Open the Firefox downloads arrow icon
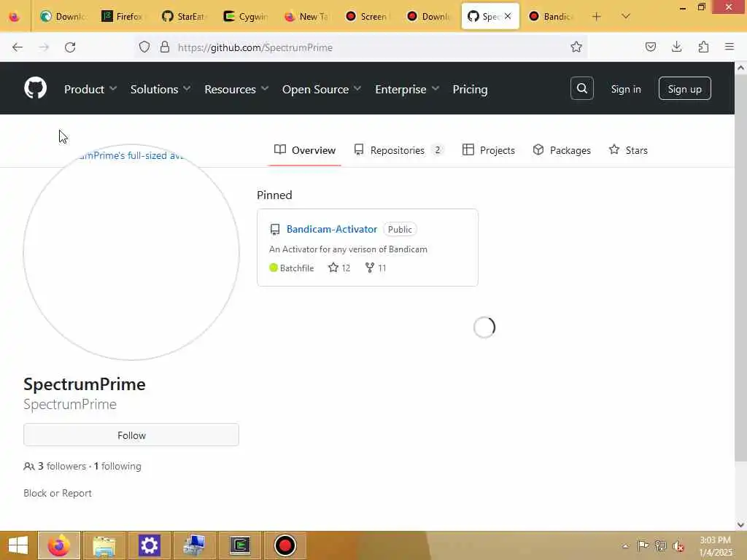747x560 pixels. coord(676,47)
